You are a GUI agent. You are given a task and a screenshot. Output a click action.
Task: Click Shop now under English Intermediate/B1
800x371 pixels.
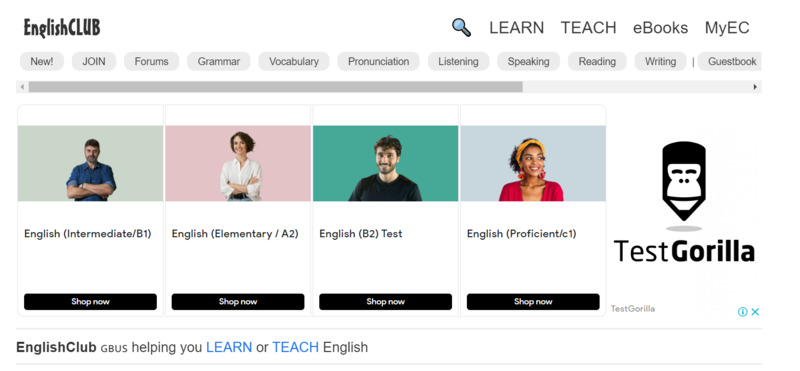tap(90, 302)
